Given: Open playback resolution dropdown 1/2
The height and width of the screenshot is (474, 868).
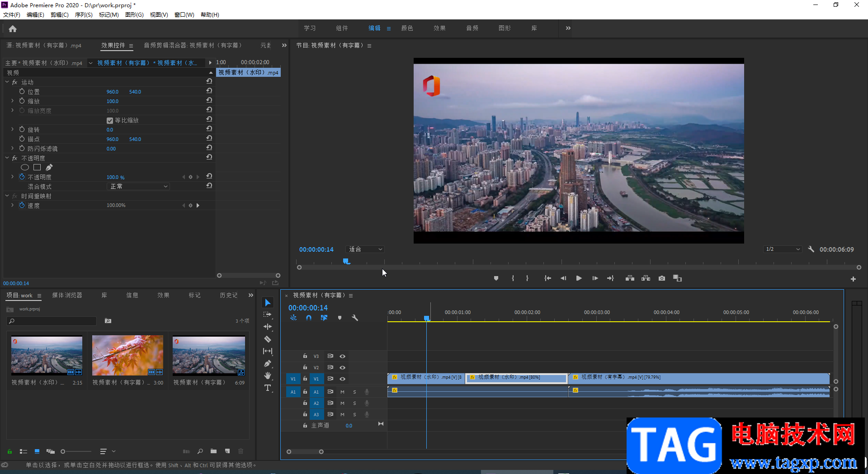Looking at the screenshot, I should click(783, 249).
